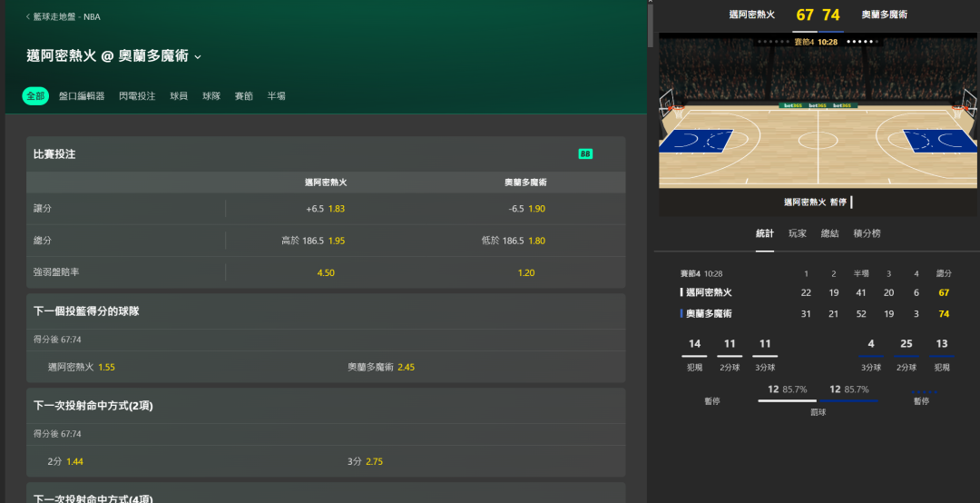Select the 全部 tab
Image resolution: width=980 pixels, height=503 pixels.
[35, 95]
